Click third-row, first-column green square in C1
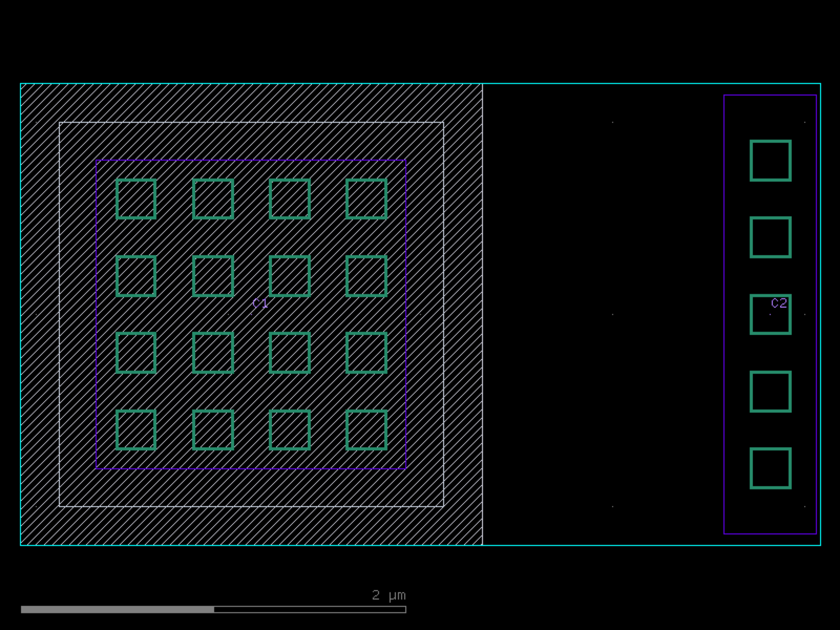Viewport: 840px width, 630px height. pos(136,353)
